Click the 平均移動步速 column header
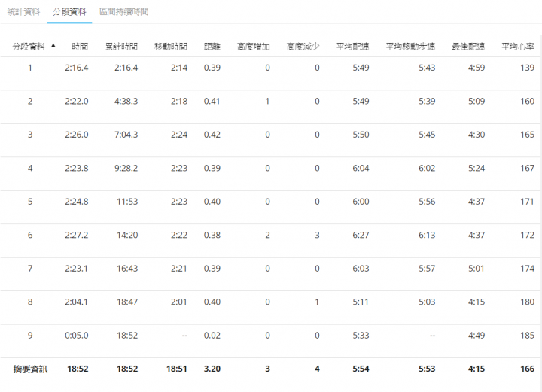Image resolution: width=542 pixels, height=392 pixels. (410, 47)
